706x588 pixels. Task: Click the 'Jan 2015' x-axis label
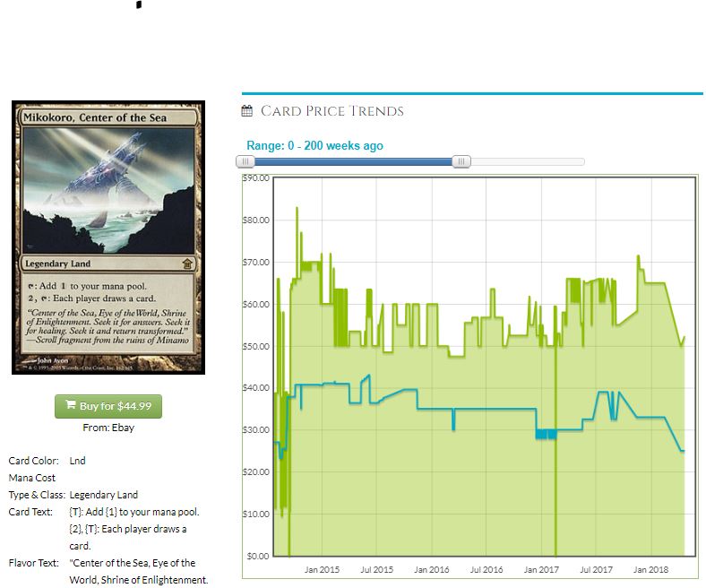pyautogui.click(x=322, y=569)
